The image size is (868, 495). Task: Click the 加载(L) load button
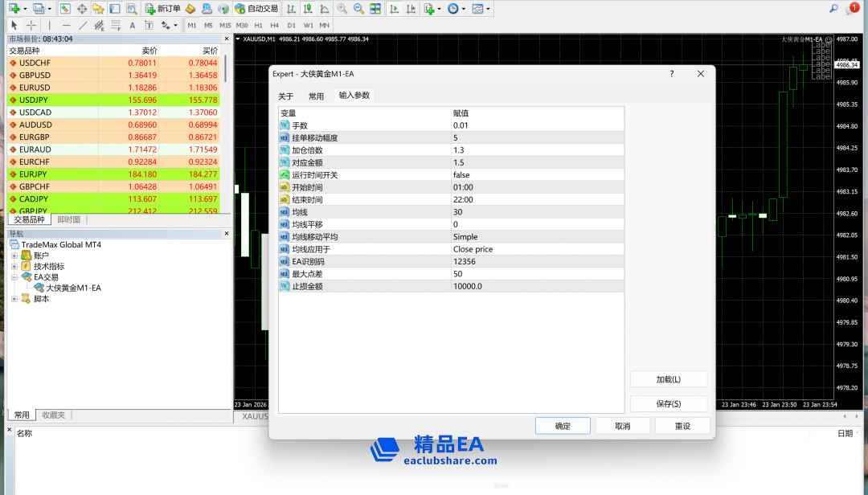pyautogui.click(x=668, y=379)
